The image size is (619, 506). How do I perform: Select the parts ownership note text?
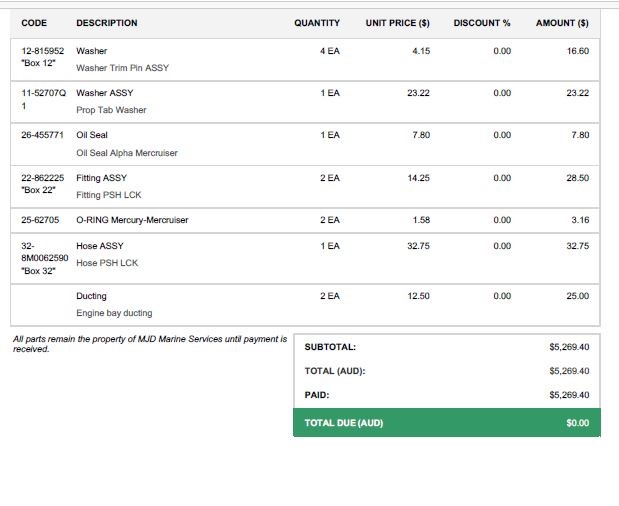148,344
